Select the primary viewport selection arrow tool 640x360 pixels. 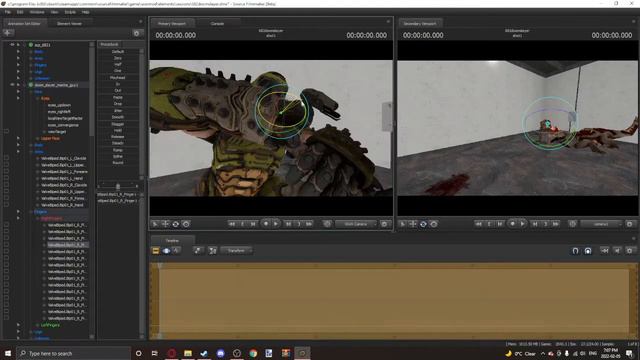[x=155, y=224]
